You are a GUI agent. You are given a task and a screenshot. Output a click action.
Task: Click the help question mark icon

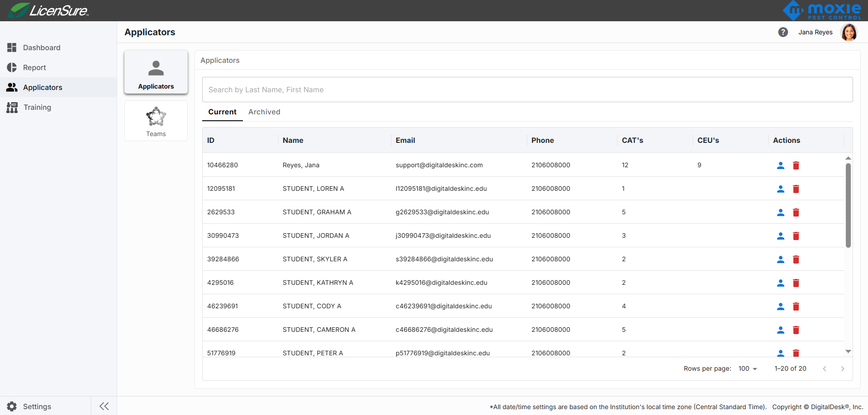(783, 32)
